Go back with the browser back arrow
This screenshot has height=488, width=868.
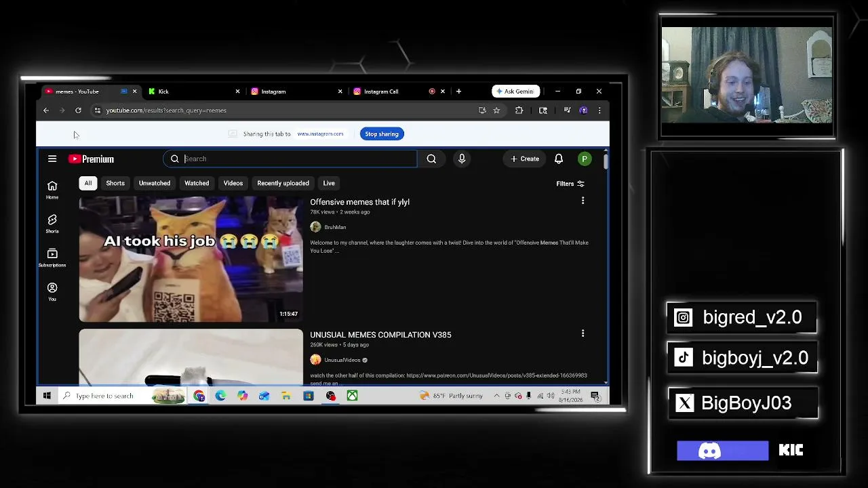tap(46, 110)
